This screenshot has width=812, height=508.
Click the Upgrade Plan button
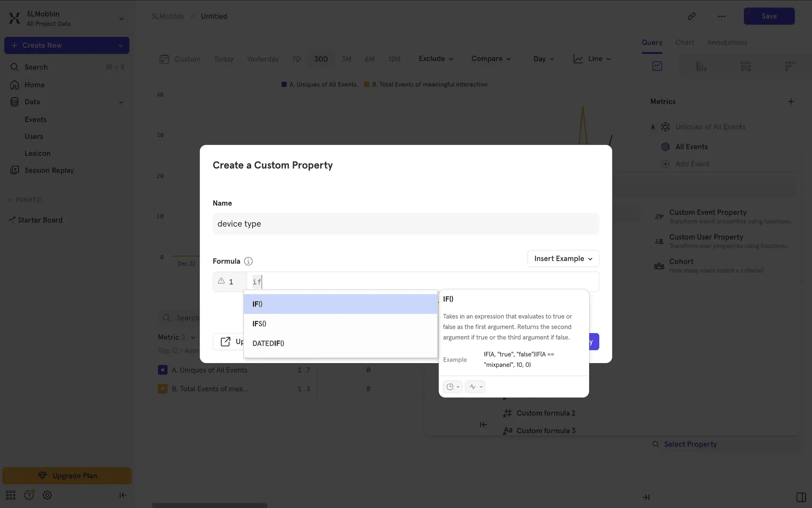(67, 475)
